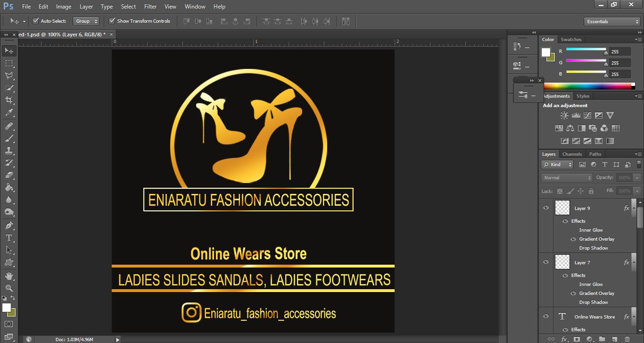This screenshot has height=343, width=644.
Task: Click the B value input field
Action: [619, 74]
